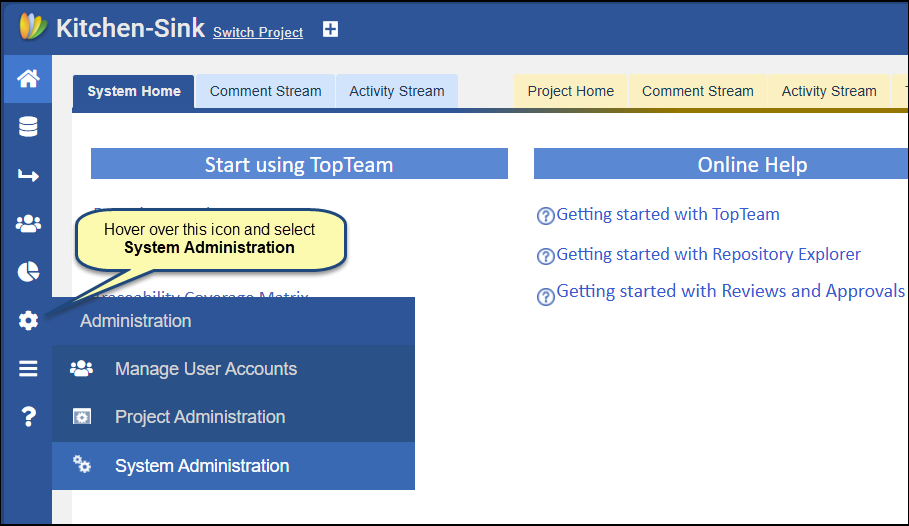Click the Switch Project link
This screenshot has height=526, width=909.
click(258, 32)
